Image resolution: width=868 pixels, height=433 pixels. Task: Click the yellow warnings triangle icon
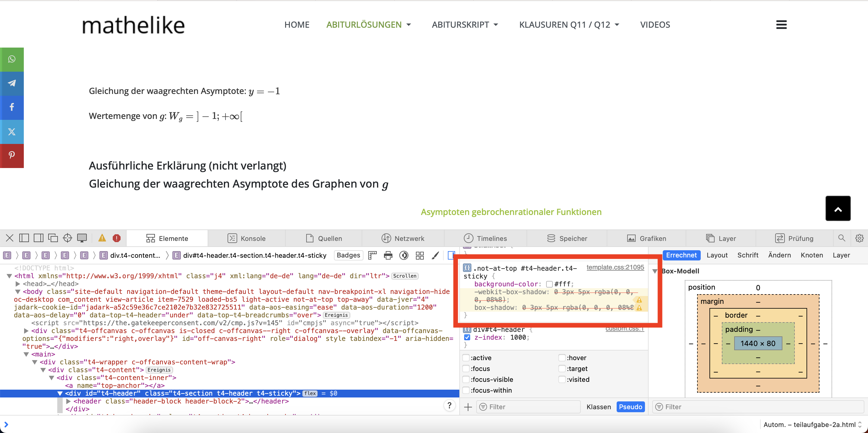click(x=102, y=238)
